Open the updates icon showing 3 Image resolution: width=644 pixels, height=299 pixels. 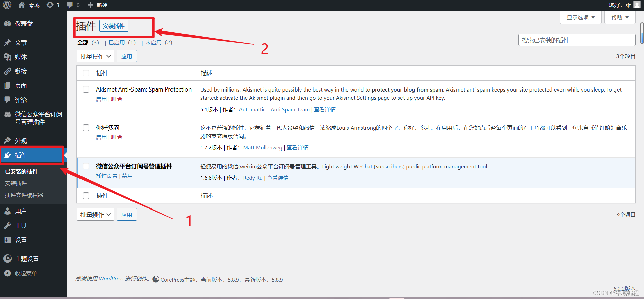point(50,5)
